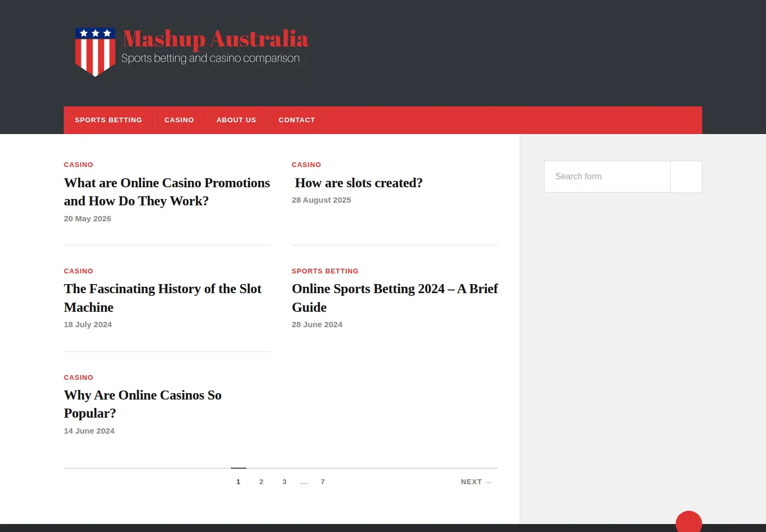Click the red round scroll-to-top button
766x532 pixels.
point(689,522)
